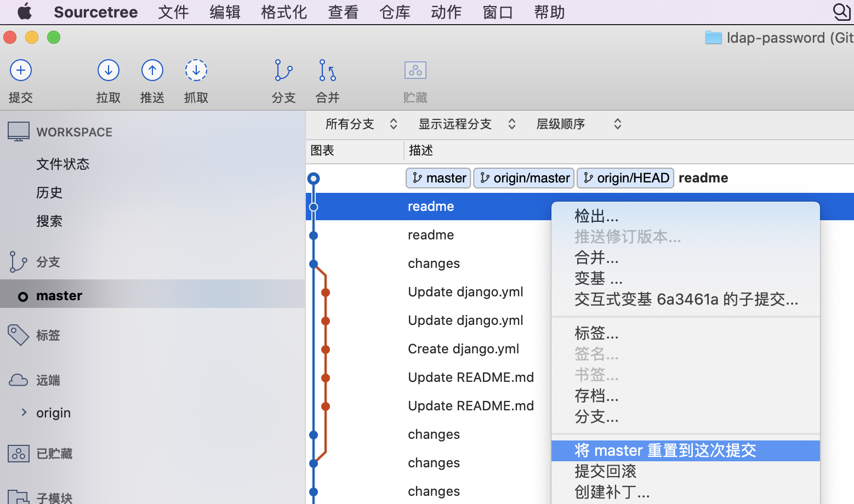Click the 分支 section icon in sidebar
Screen dimensions: 854x504
pos(18,262)
